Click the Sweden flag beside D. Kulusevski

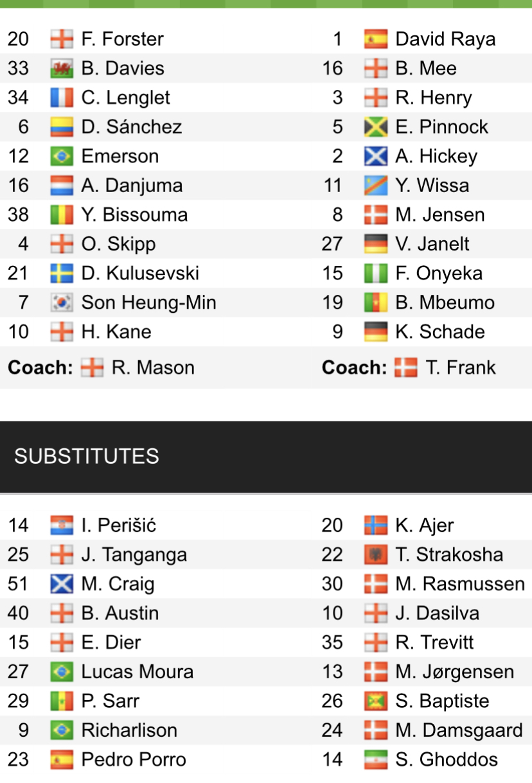[x=62, y=274]
